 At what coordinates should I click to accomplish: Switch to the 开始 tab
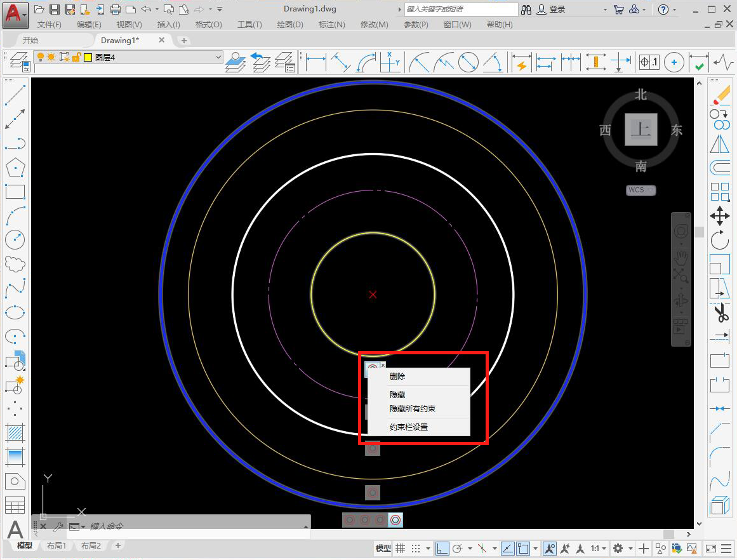(x=30, y=41)
